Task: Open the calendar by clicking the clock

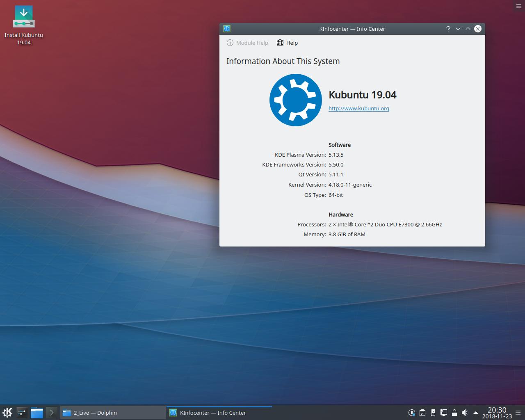Action: click(x=496, y=413)
